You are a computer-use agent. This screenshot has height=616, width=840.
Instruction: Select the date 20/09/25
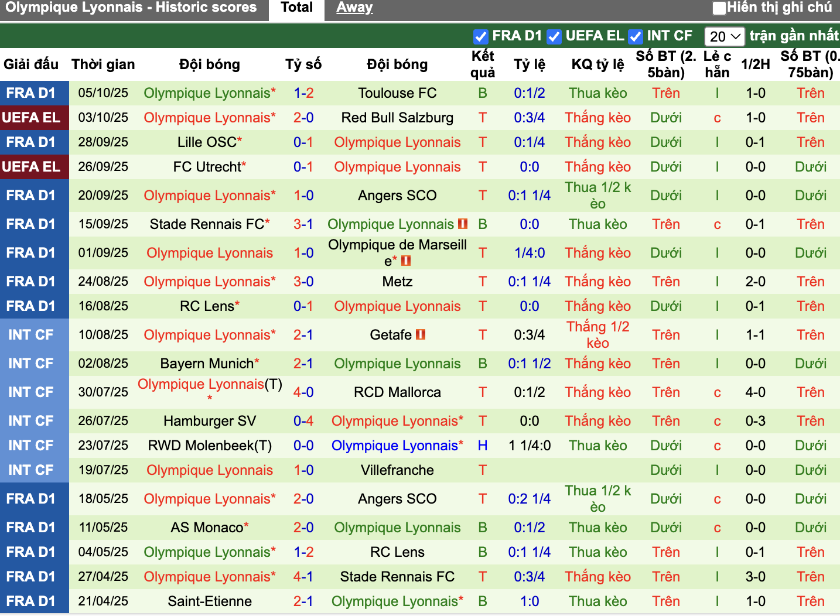pos(103,196)
